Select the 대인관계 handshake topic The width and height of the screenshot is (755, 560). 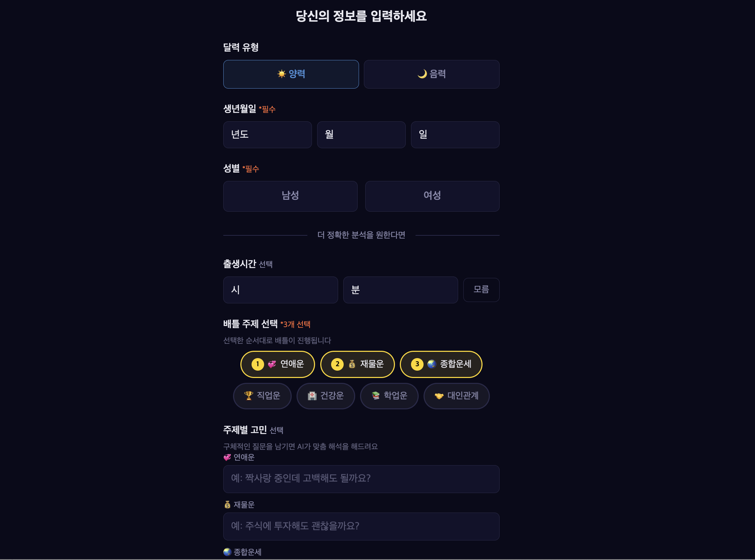point(456,396)
